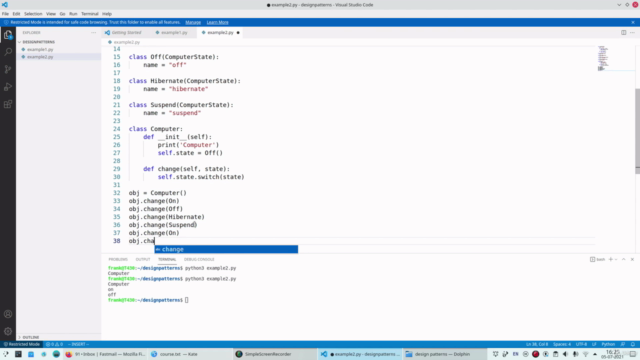Image resolution: width=640 pixels, height=360 pixels.
Task: Switch to the Problems panel tab
Action: [118, 259]
